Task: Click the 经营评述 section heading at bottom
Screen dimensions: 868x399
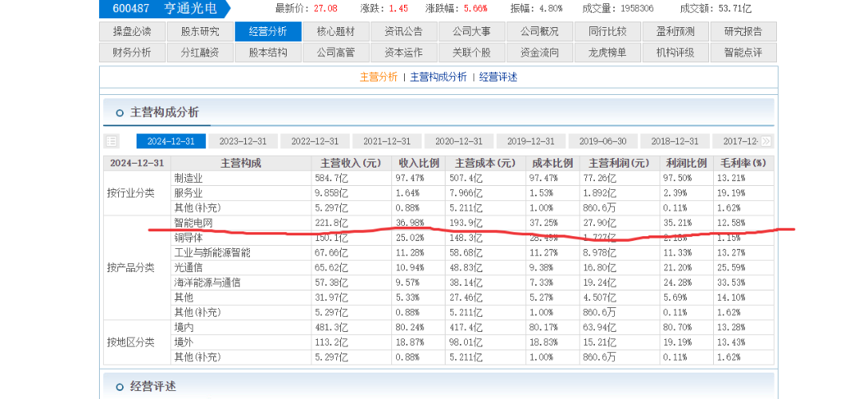Action: click(153, 387)
